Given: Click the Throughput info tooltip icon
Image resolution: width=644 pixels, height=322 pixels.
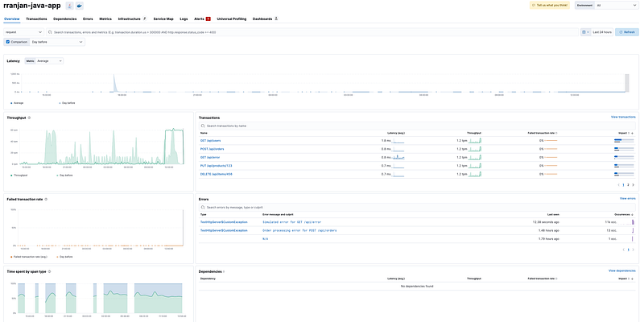Looking at the screenshot, I should pyautogui.click(x=29, y=118).
